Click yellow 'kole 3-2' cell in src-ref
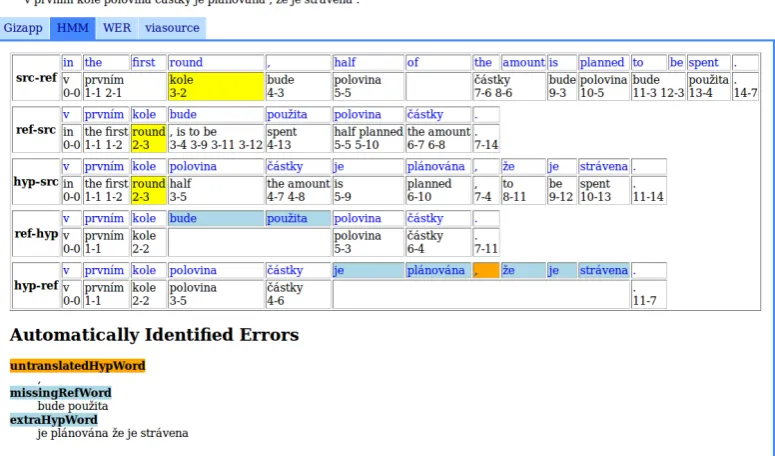775x456 pixels. (216, 86)
